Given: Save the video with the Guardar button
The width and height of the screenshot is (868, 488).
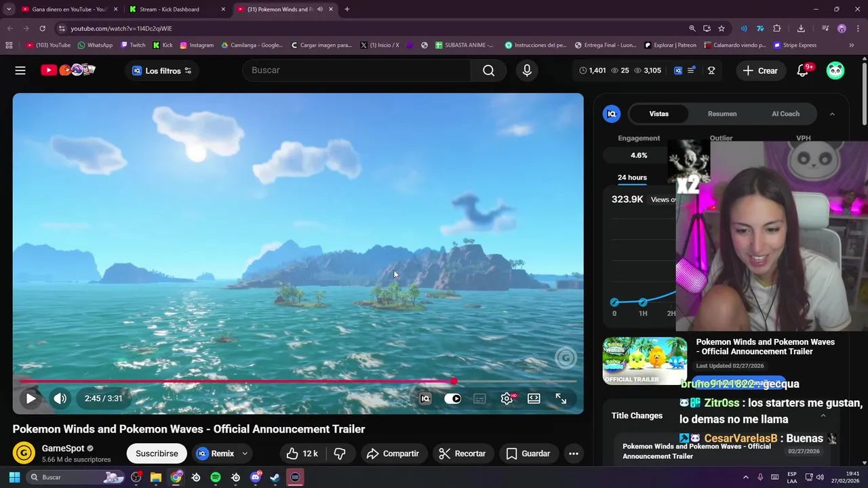Looking at the screenshot, I should pyautogui.click(x=528, y=453).
